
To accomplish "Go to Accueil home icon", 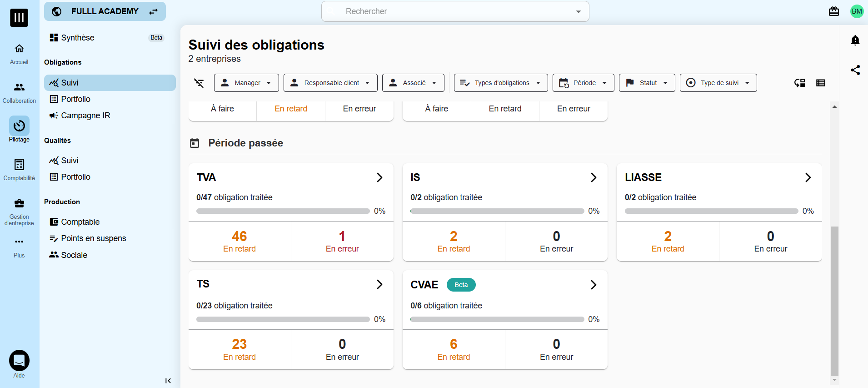I will (x=19, y=54).
